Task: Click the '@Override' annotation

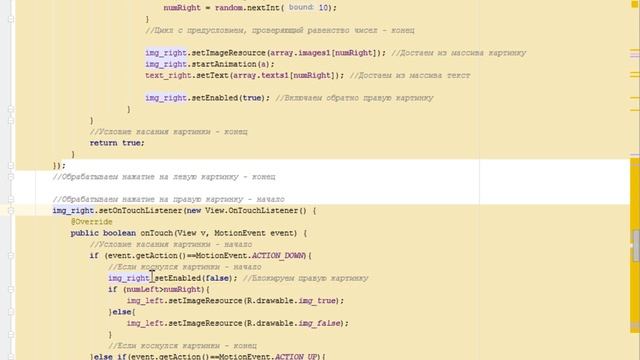Action: pyautogui.click(x=91, y=222)
